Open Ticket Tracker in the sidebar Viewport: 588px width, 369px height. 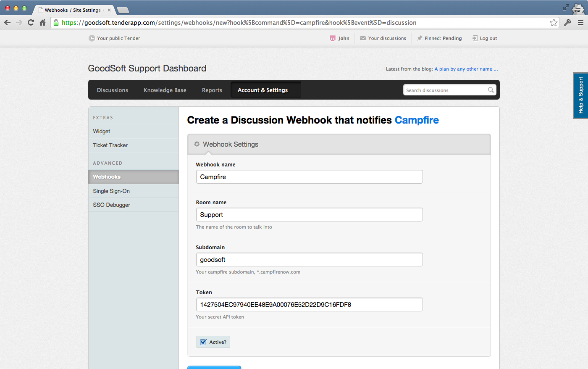point(134,145)
